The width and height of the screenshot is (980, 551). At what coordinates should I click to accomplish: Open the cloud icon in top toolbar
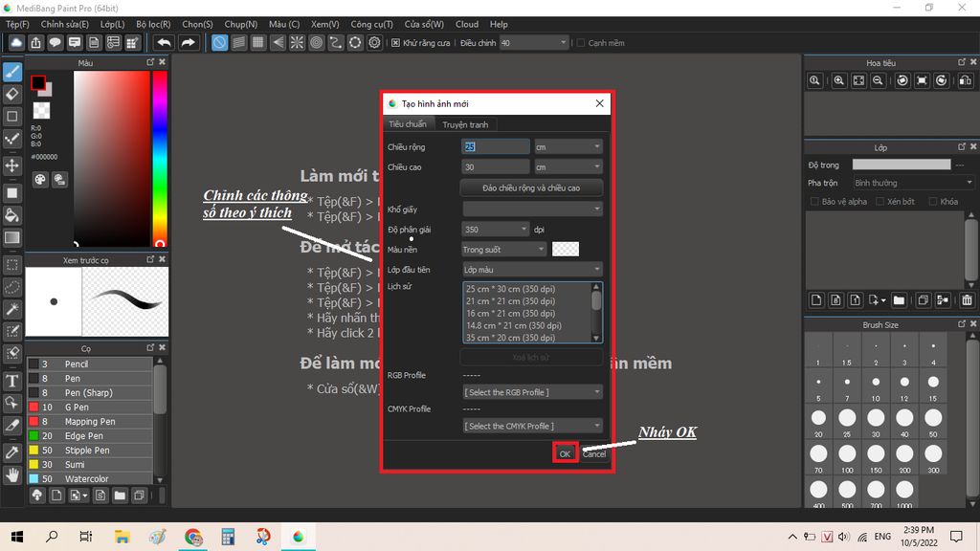coord(16,42)
